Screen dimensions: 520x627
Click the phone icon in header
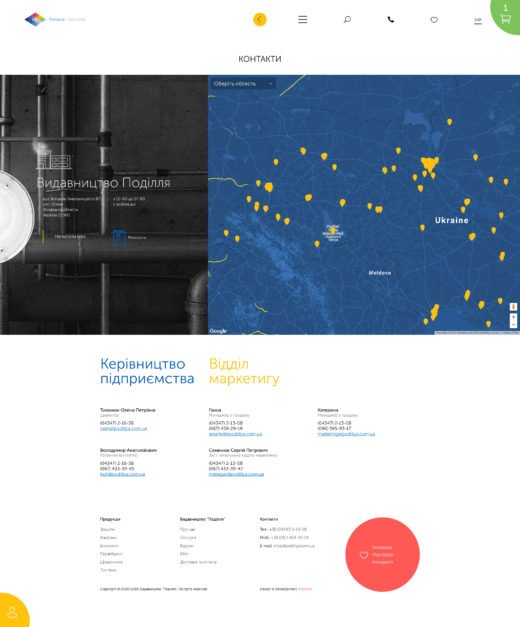click(391, 19)
